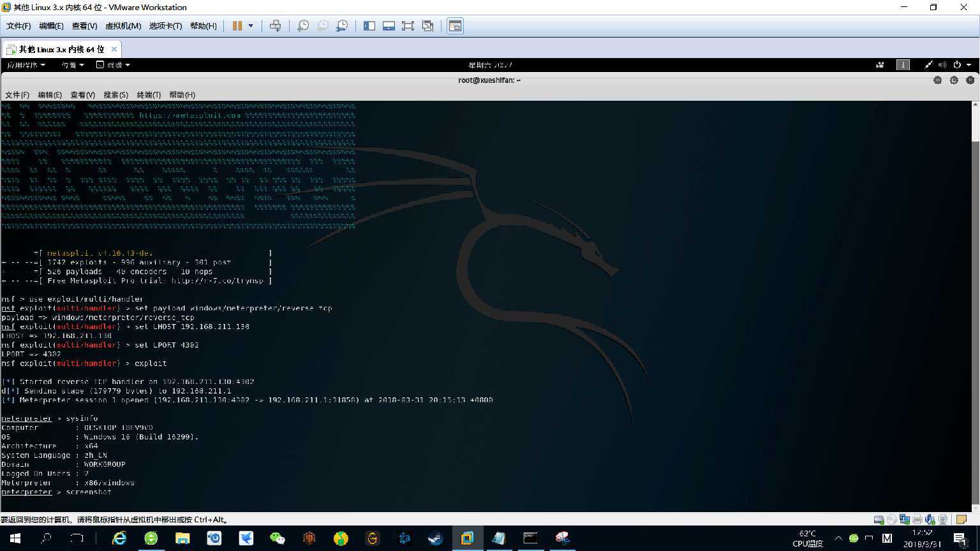This screenshot has width=980, height=551.
Task: Expand the Kali 位置 places menu
Action: 73,65
